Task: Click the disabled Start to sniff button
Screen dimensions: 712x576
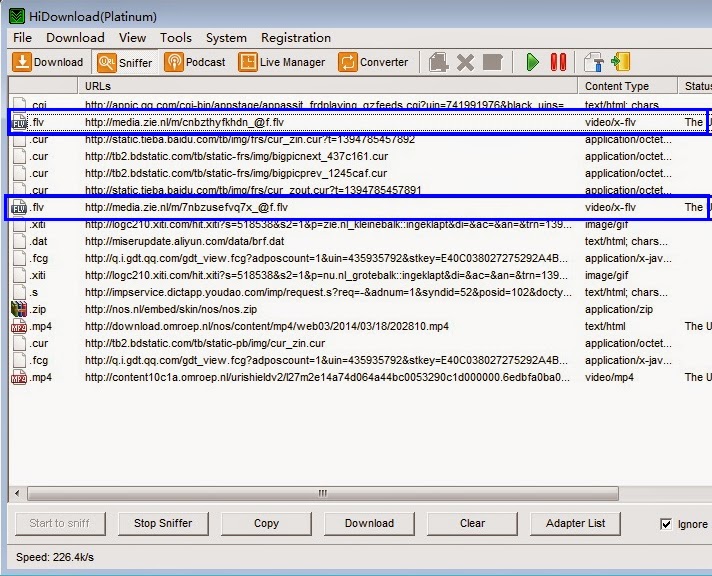Action: [60, 523]
